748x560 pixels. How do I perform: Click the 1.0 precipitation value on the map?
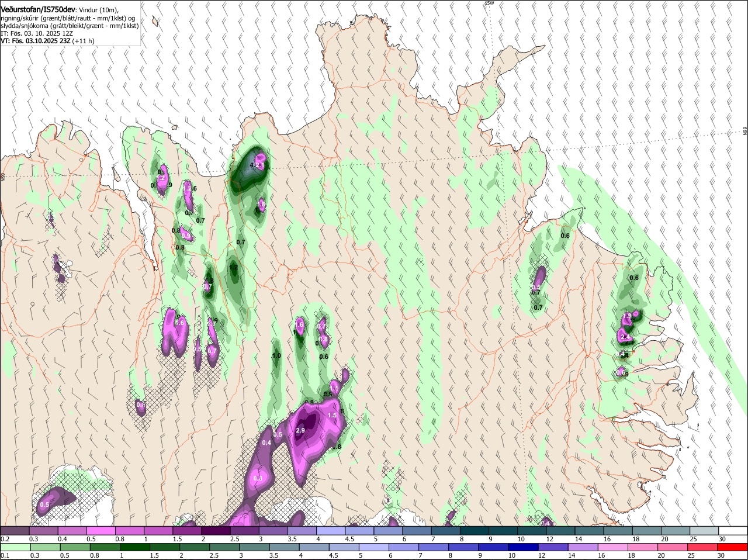point(276,355)
